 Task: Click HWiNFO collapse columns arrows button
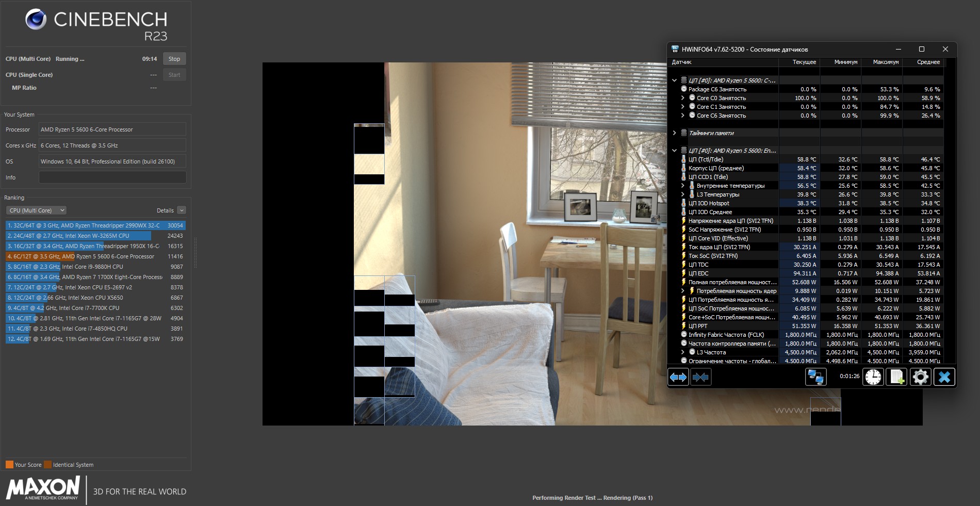(x=700, y=377)
